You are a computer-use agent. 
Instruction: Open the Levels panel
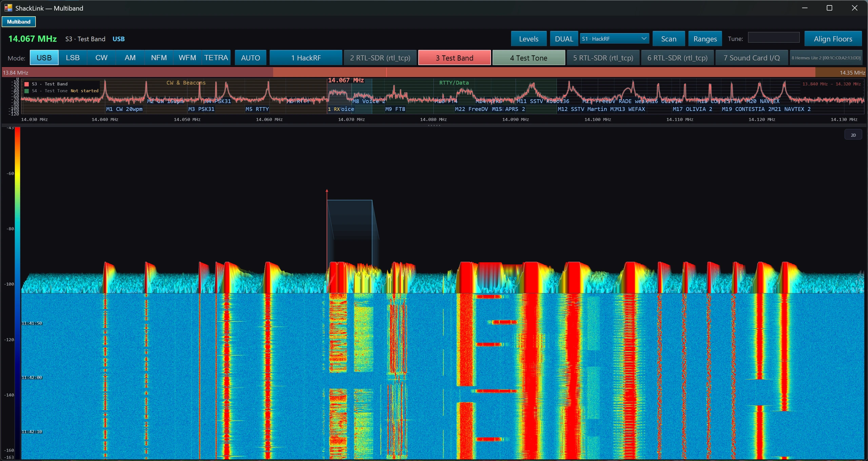529,39
